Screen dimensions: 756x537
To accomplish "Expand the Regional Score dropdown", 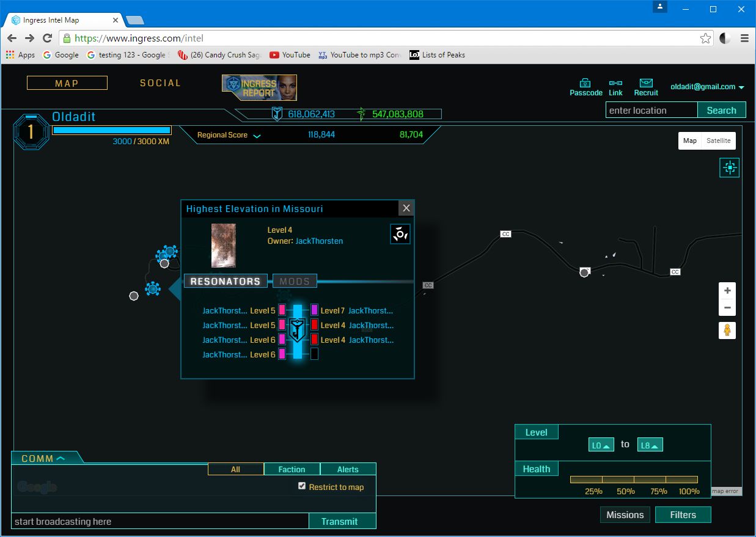I will (x=257, y=136).
